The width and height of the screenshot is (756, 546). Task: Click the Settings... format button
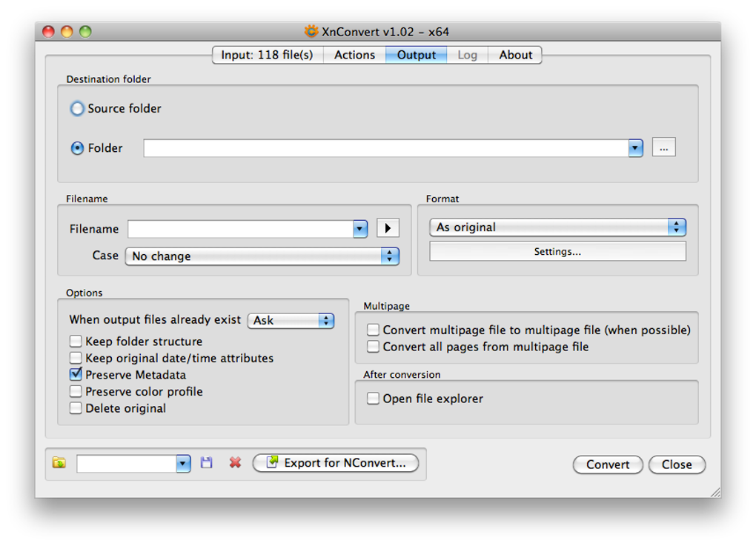pyautogui.click(x=558, y=252)
